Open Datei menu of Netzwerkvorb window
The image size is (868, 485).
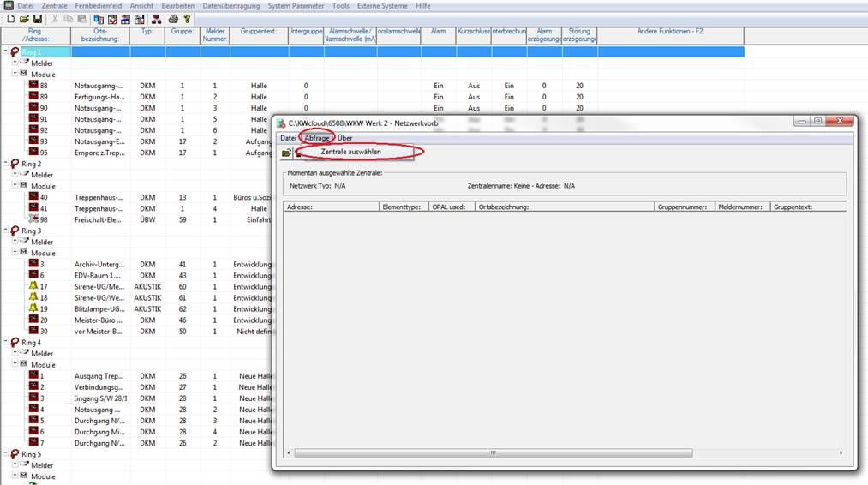tap(288, 138)
